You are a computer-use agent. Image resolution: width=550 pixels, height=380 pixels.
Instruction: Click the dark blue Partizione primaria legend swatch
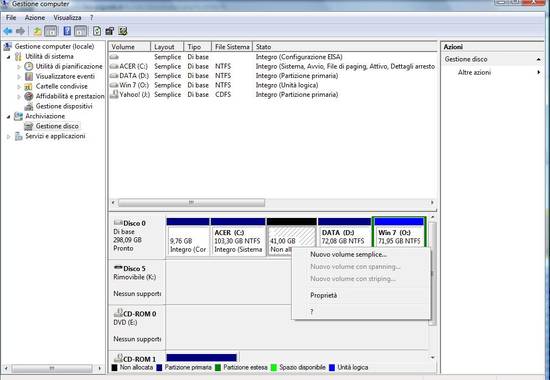click(159, 367)
